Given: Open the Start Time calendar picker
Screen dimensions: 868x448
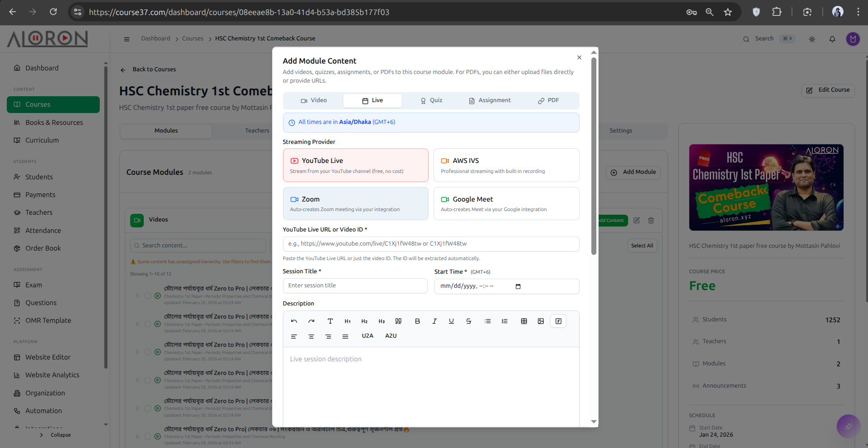Looking at the screenshot, I should [x=518, y=286].
